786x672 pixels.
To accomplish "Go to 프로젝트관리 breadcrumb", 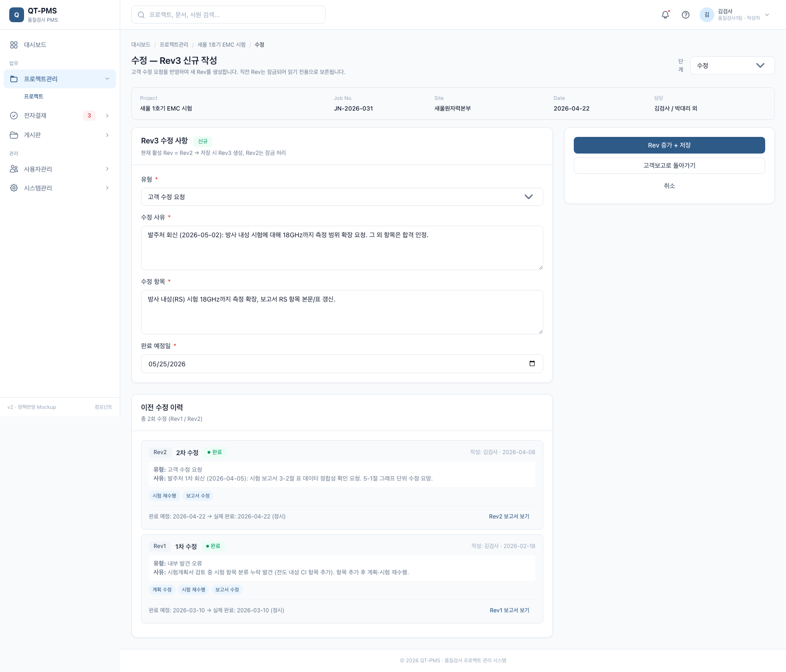I will pyautogui.click(x=174, y=45).
